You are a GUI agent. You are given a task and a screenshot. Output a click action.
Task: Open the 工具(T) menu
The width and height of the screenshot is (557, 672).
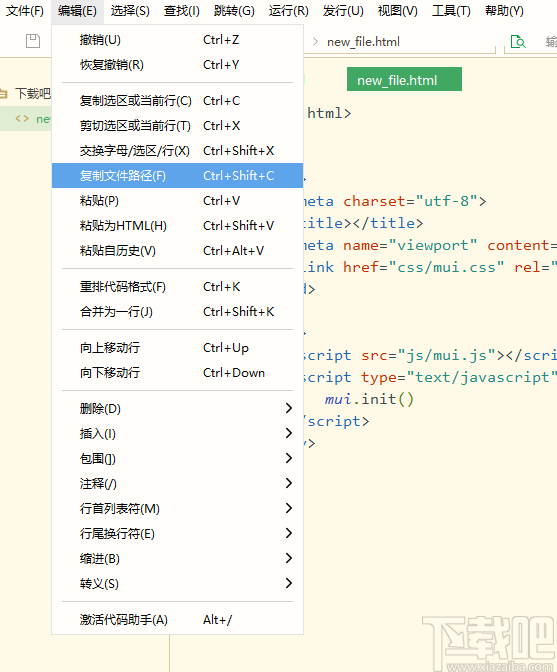point(451,11)
